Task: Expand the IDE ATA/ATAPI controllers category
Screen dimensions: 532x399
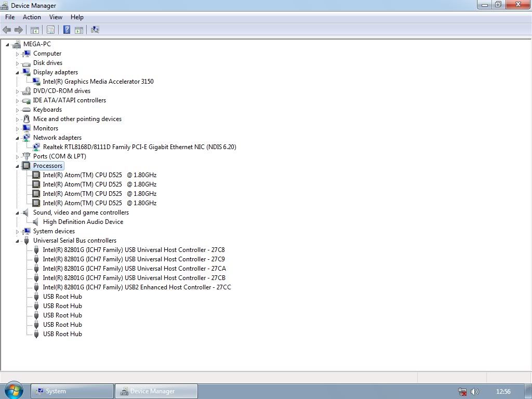Action: [x=17, y=100]
